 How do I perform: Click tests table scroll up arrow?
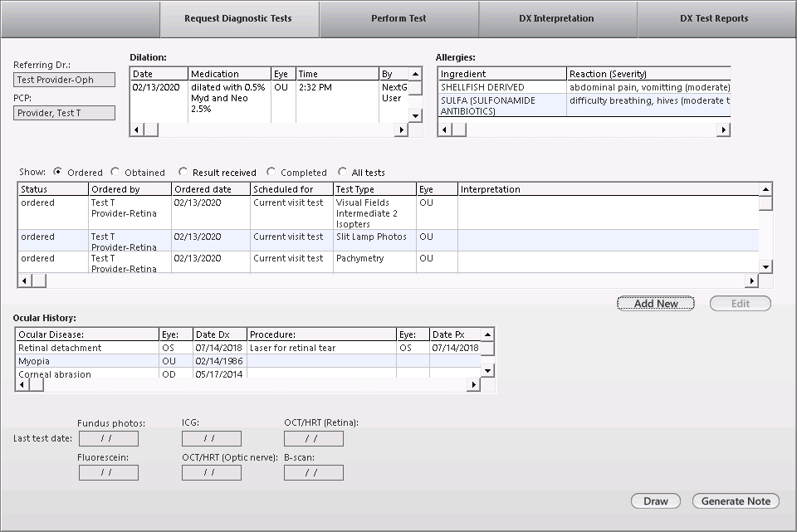tap(765, 189)
